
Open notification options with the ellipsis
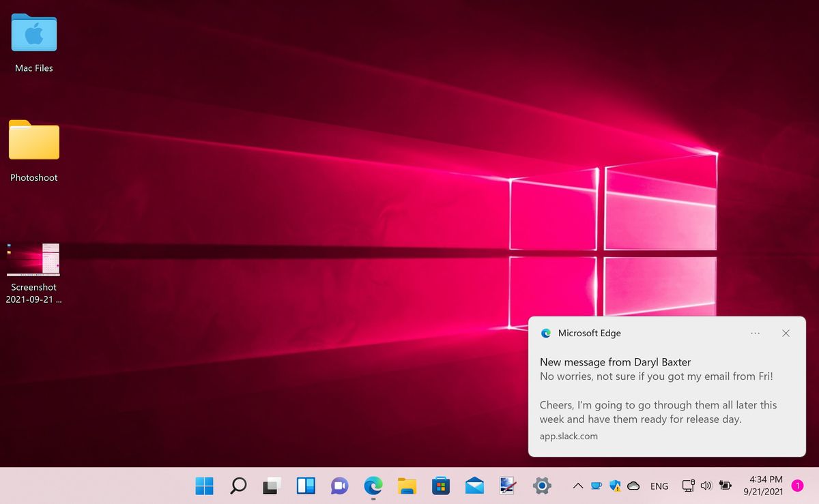tap(755, 333)
